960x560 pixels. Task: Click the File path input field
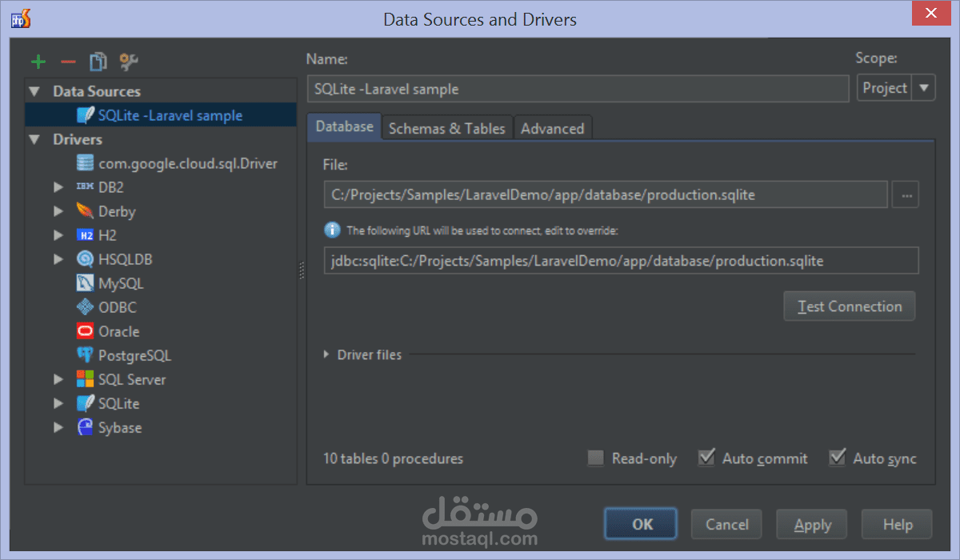pyautogui.click(x=606, y=194)
